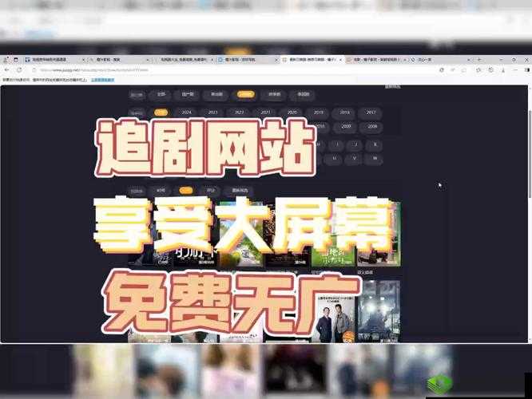Choose the 全部 category chip
The height and width of the screenshot is (399, 532).
[161, 94]
